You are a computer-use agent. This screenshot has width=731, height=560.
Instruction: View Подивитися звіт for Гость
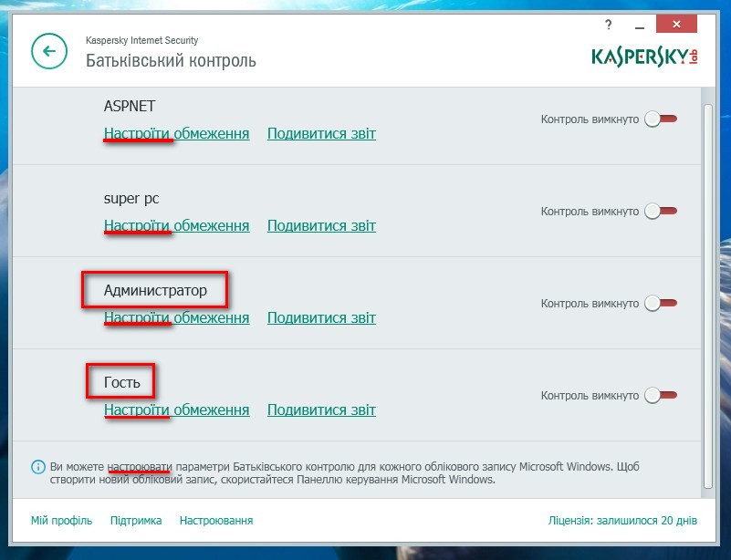tap(321, 410)
